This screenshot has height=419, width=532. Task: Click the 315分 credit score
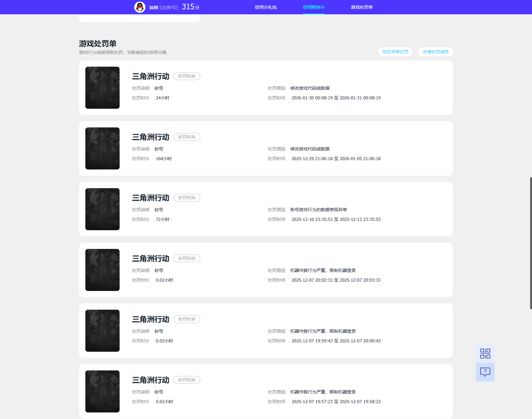(x=191, y=7)
